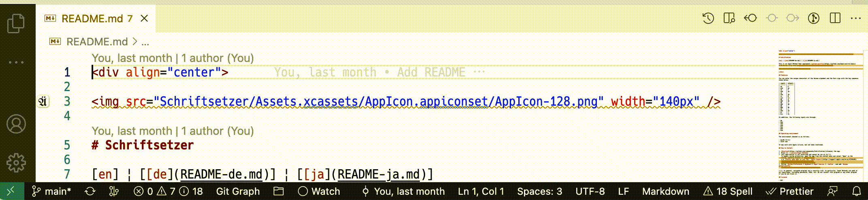
Task: Close the README.md tab
Action: click(x=144, y=19)
